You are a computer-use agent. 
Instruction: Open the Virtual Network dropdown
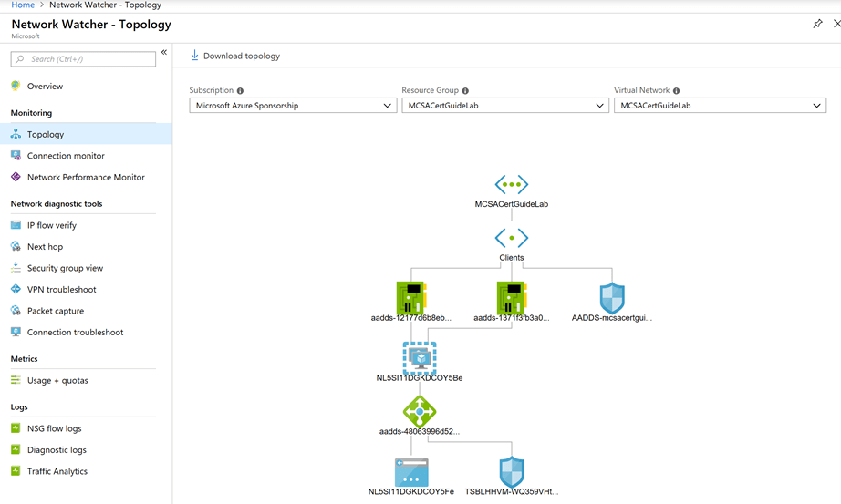point(719,106)
